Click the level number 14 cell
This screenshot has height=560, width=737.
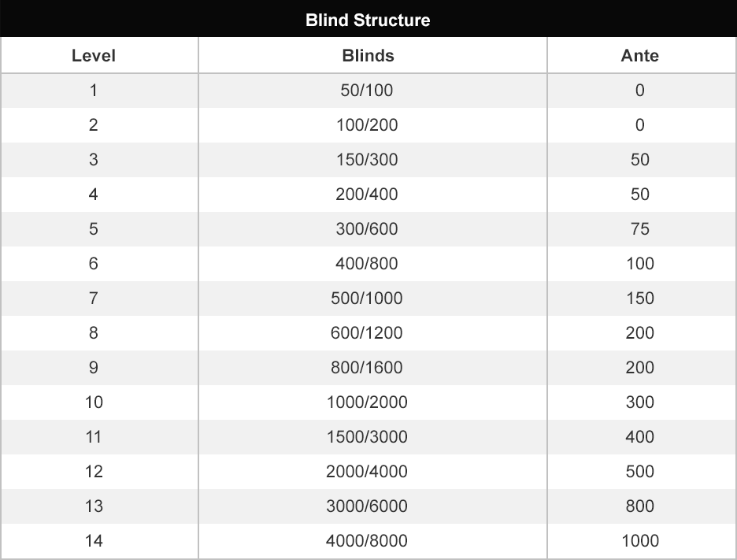(93, 541)
